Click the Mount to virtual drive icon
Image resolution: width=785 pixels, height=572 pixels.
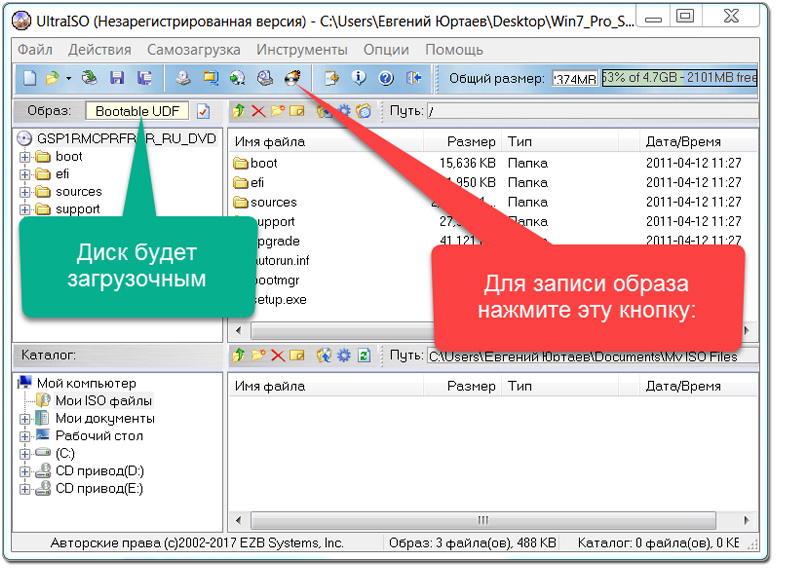click(x=265, y=78)
